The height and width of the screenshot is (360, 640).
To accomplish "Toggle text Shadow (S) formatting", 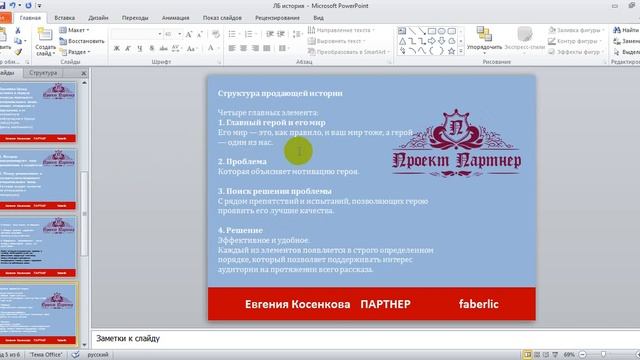I will [151, 49].
